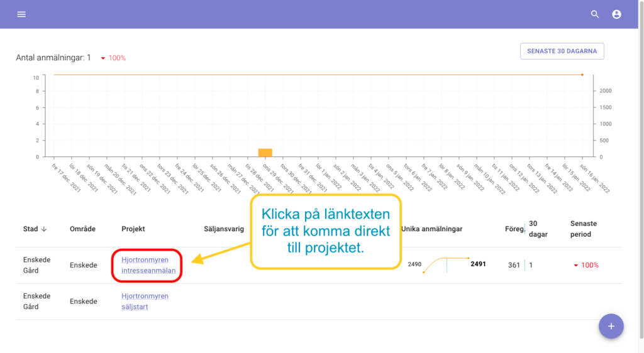644x353 pixels.
Task: Open Hjortronmyren säljstart project link
Action: pyautogui.click(x=145, y=301)
